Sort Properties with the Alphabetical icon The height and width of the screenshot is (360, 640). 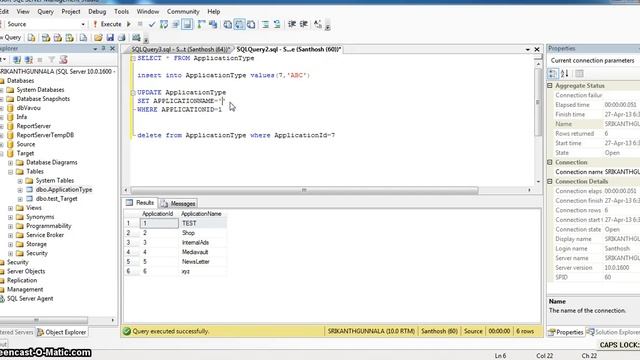pyautogui.click(x=564, y=74)
